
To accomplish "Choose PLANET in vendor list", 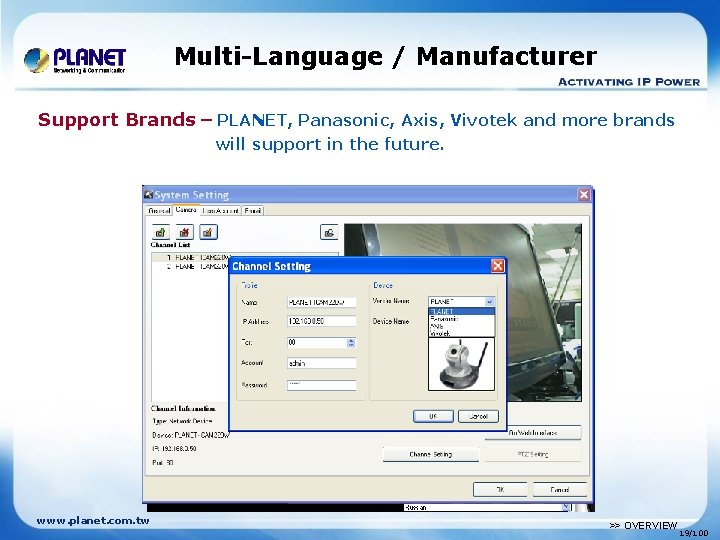I will click(x=461, y=311).
